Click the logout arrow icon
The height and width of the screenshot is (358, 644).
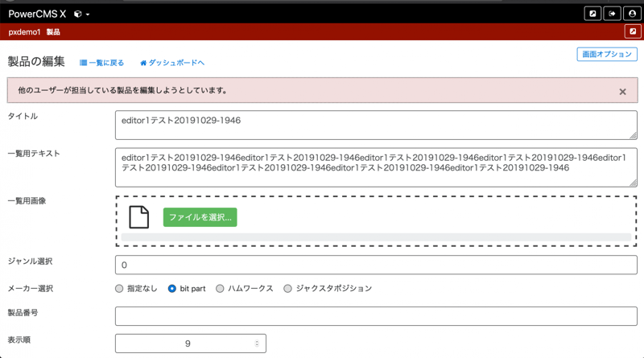click(x=613, y=14)
